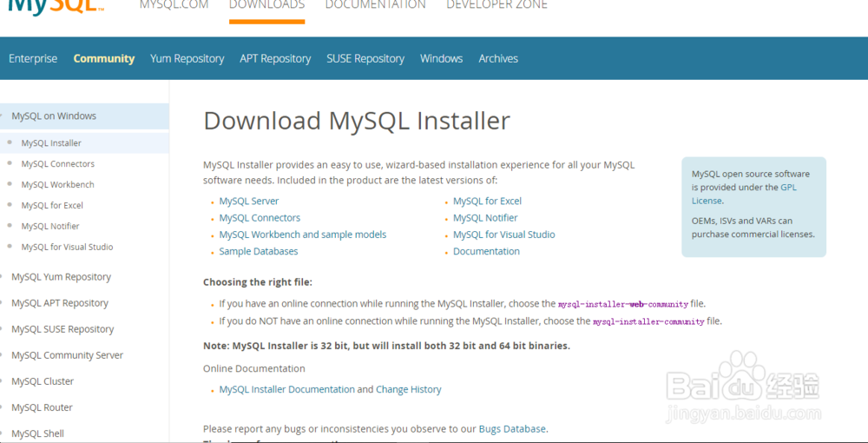Open the GPL License link
The height and width of the screenshot is (443, 868).
pyautogui.click(x=788, y=187)
